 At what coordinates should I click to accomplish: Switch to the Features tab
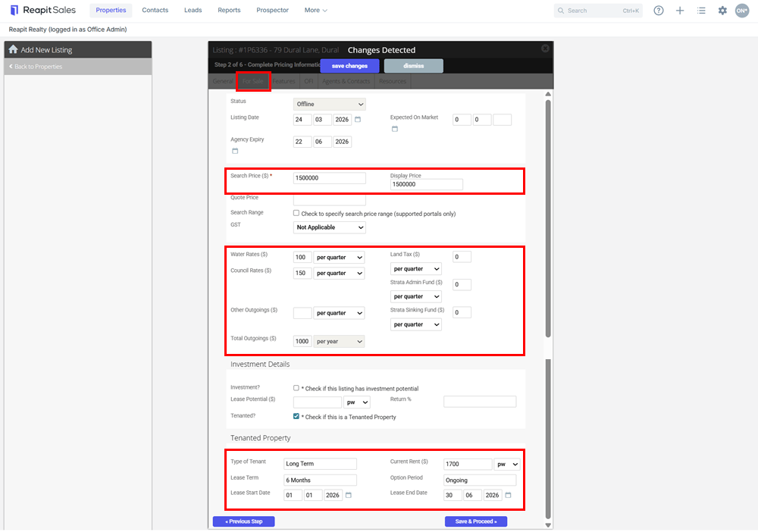[283, 81]
